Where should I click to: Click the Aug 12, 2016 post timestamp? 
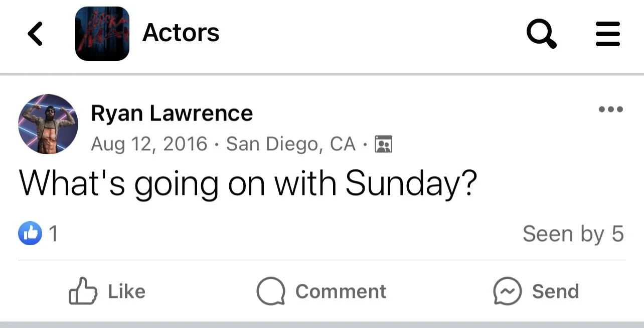tap(149, 144)
